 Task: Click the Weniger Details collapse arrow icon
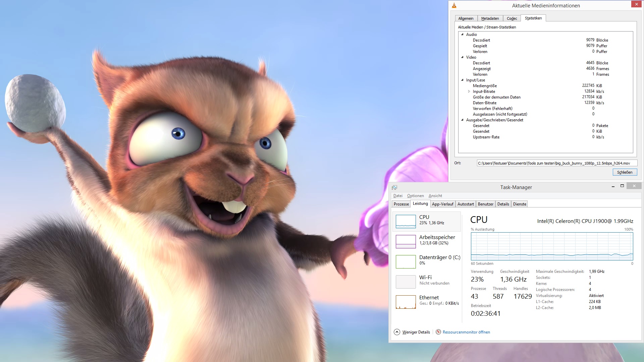[397, 332]
